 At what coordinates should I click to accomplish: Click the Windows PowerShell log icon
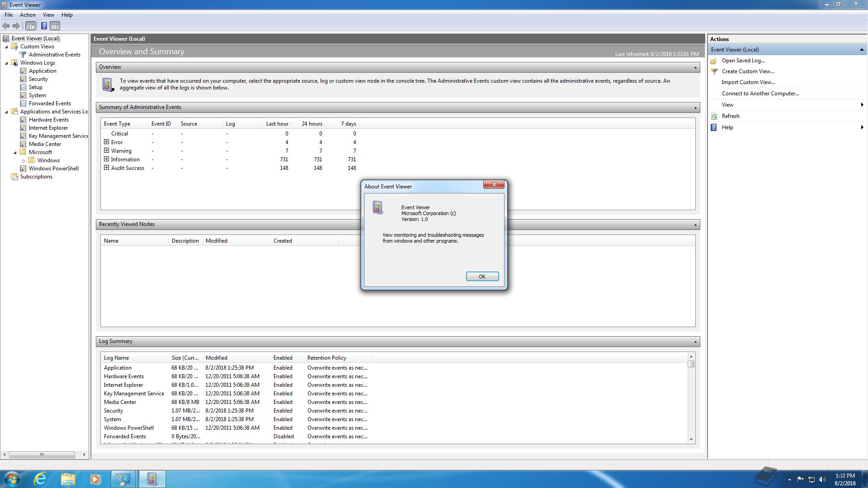[23, 169]
